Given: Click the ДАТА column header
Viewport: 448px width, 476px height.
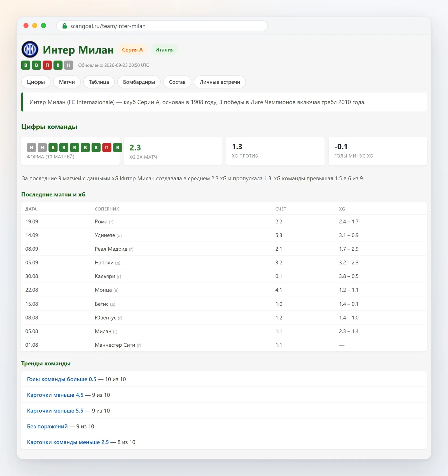Looking at the screenshot, I should (x=31, y=209).
